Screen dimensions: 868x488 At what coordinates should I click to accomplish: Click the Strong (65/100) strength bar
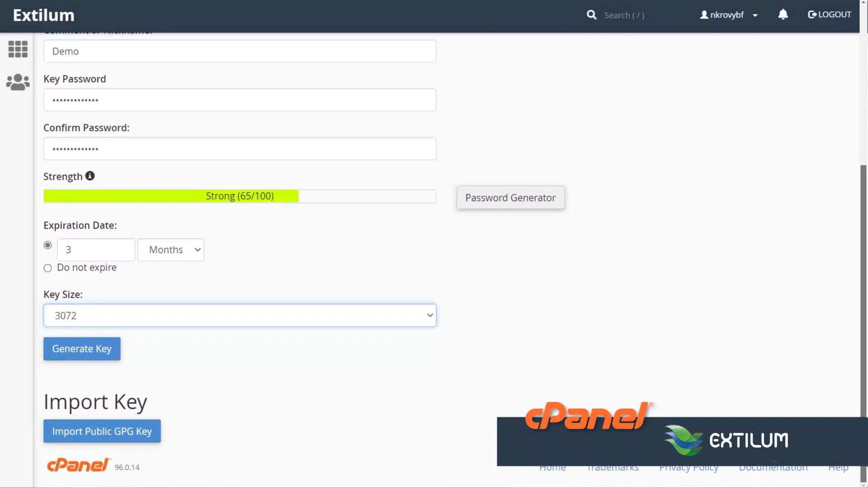pyautogui.click(x=240, y=196)
